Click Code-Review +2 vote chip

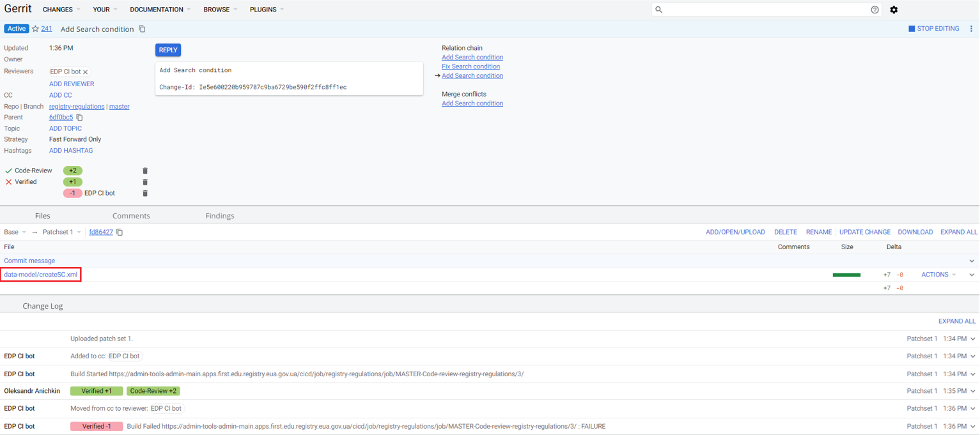tap(73, 171)
